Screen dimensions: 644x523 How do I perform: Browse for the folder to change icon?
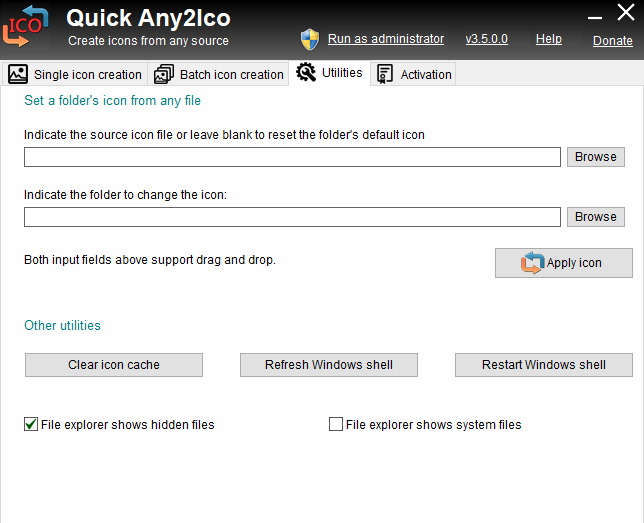pyautogui.click(x=596, y=217)
